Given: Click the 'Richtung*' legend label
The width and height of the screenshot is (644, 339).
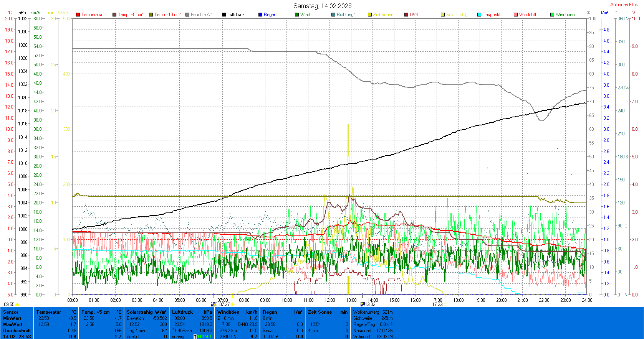Looking at the screenshot, I should pyautogui.click(x=346, y=15).
